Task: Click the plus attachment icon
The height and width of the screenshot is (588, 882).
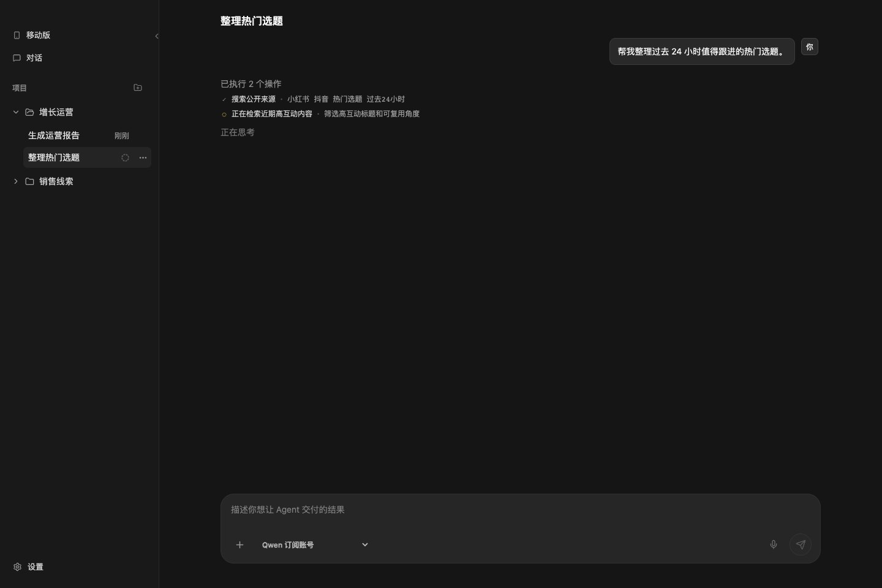Action: click(240, 545)
